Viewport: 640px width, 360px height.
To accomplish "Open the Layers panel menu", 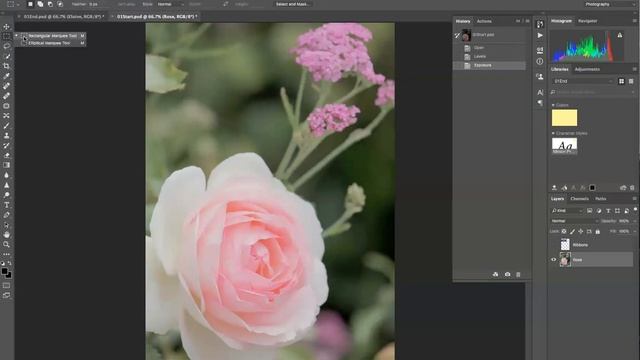I will pyautogui.click(x=635, y=199).
